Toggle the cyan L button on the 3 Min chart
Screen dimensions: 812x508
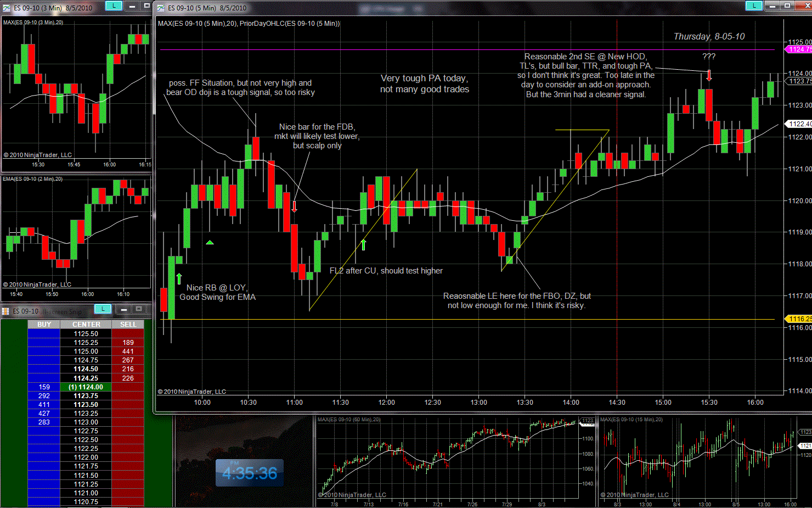point(114,5)
